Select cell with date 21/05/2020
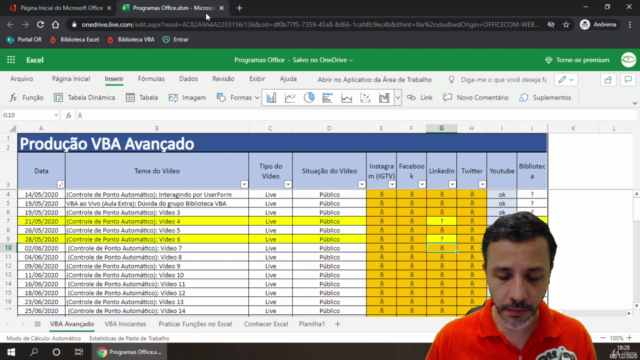 tap(41, 221)
